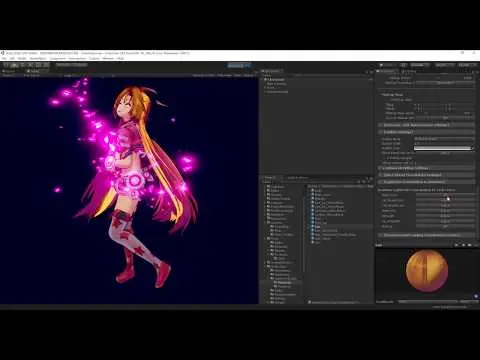Open the Layout dropdown in the top-right corner
This screenshot has width=480, height=360.
click(x=466, y=65)
